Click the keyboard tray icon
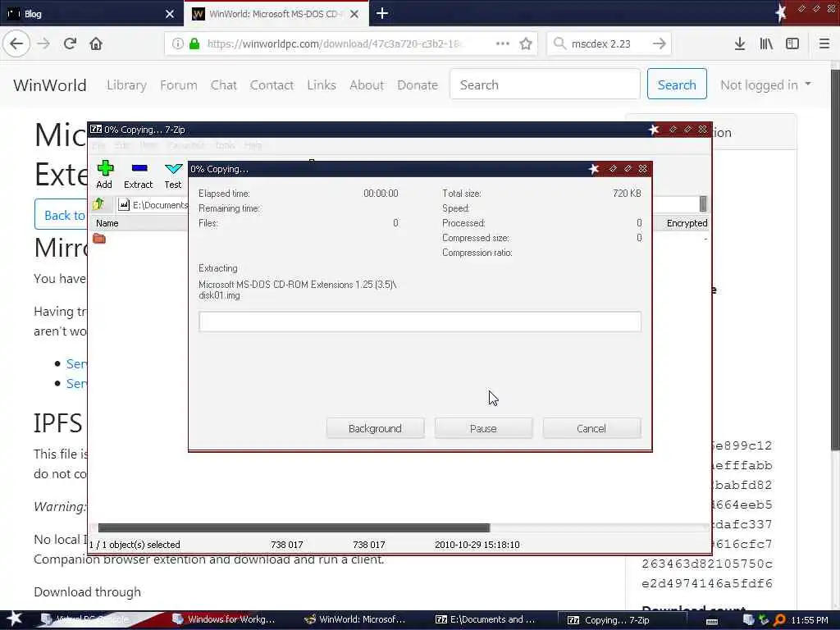 [x=712, y=621]
